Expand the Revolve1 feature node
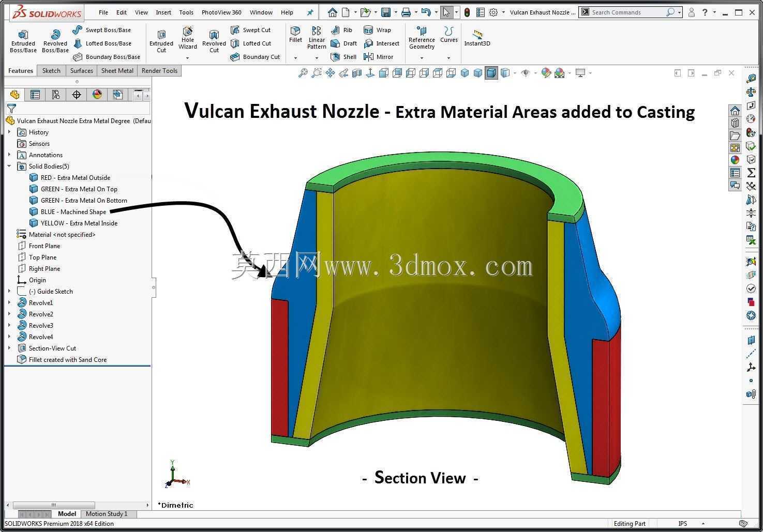The height and width of the screenshot is (532, 763). 9,303
